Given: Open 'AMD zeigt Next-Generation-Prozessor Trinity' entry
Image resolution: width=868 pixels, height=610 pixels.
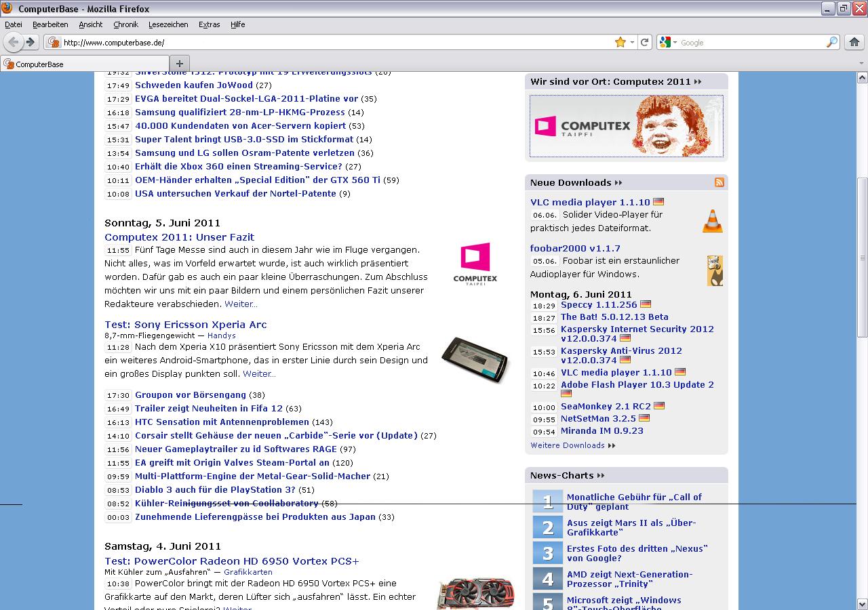Looking at the screenshot, I should [x=630, y=579].
